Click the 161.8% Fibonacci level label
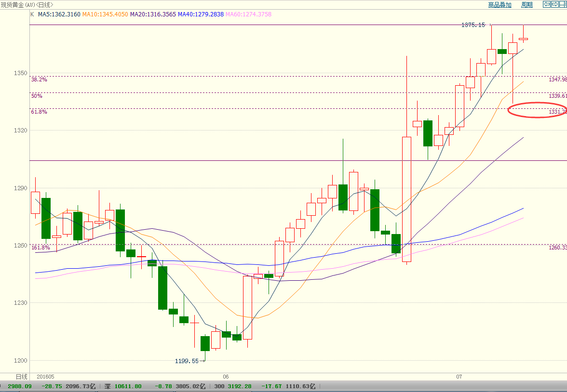The width and height of the screenshot is (567, 392). click(x=40, y=248)
